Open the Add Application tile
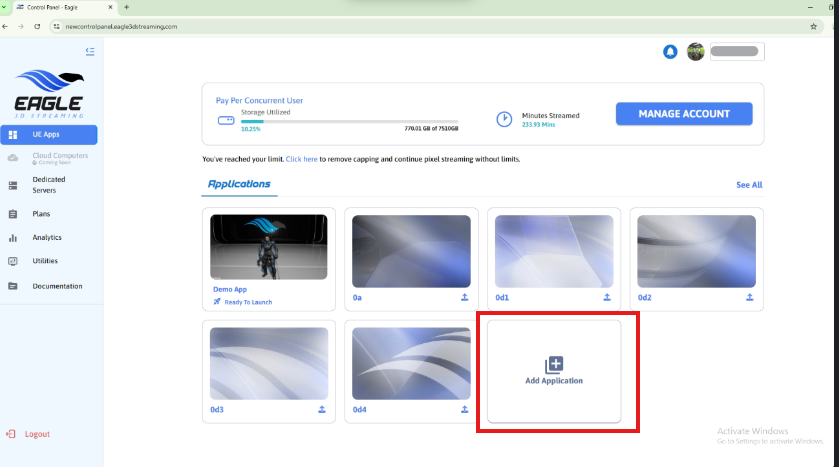 (554, 370)
